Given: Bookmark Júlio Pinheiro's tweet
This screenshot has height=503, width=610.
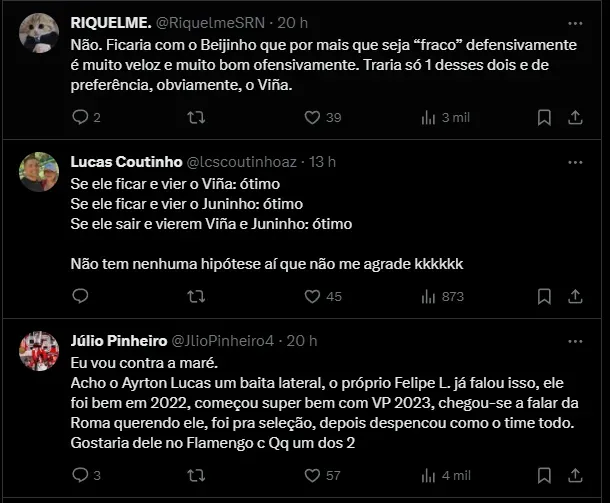Looking at the screenshot, I should tap(544, 475).
